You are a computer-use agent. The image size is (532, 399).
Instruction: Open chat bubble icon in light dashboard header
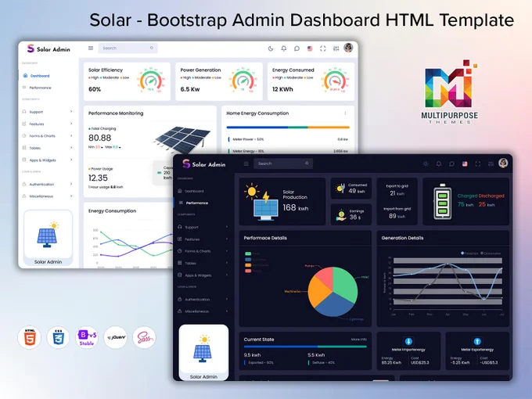297,49
